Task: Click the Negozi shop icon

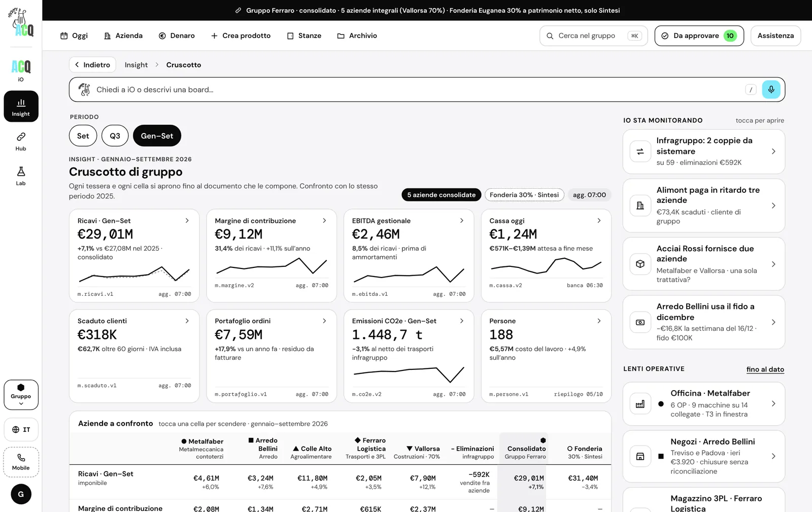Action: [640, 456]
